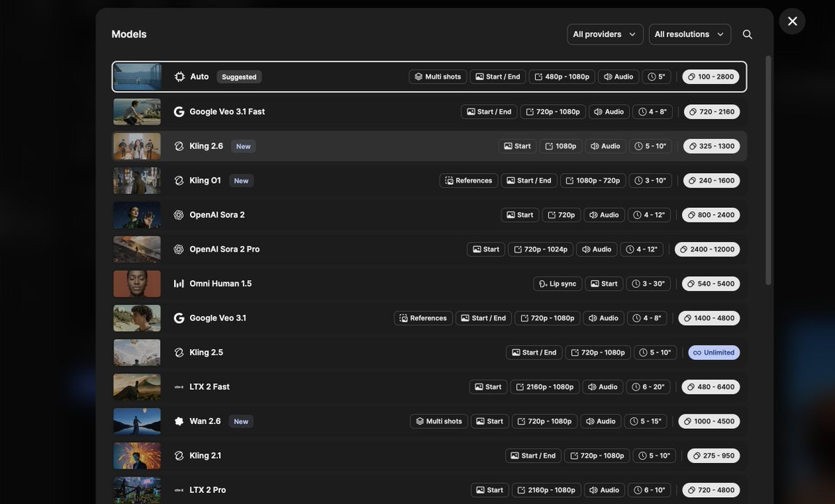835x504 pixels.
Task: Click the 3 - 30" duration tag
Action: [649, 284]
